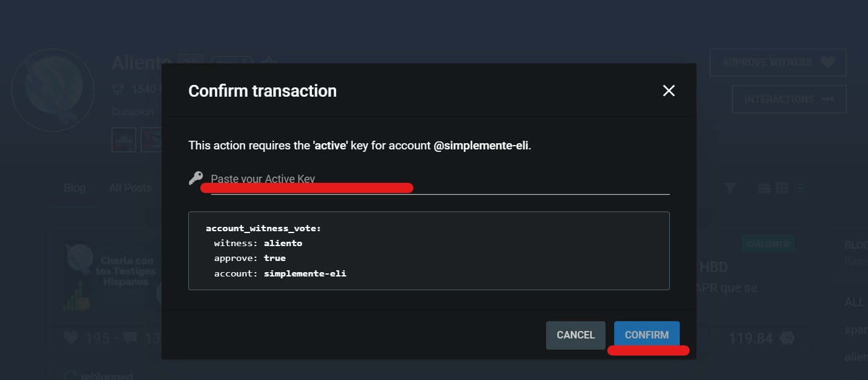
Task: Open the All Posts tab
Action: (x=130, y=188)
